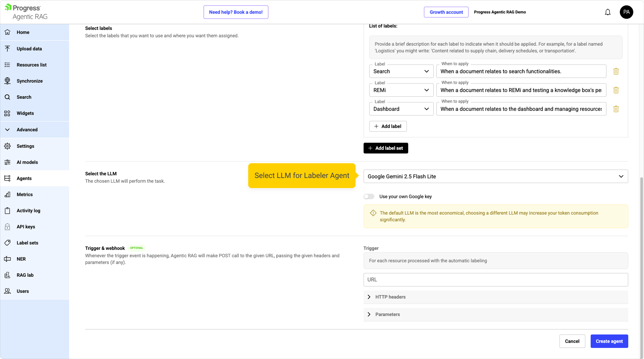The height and width of the screenshot is (359, 644).
Task: Click the Create agent button
Action: click(609, 341)
